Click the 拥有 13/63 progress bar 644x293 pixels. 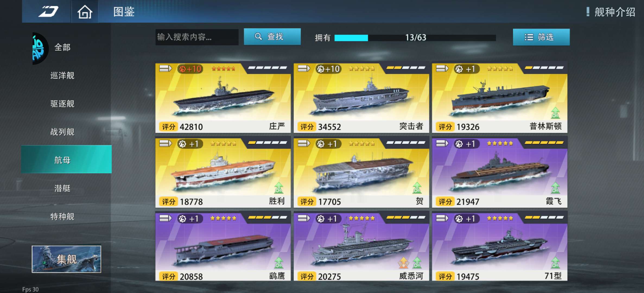pyautogui.click(x=415, y=38)
